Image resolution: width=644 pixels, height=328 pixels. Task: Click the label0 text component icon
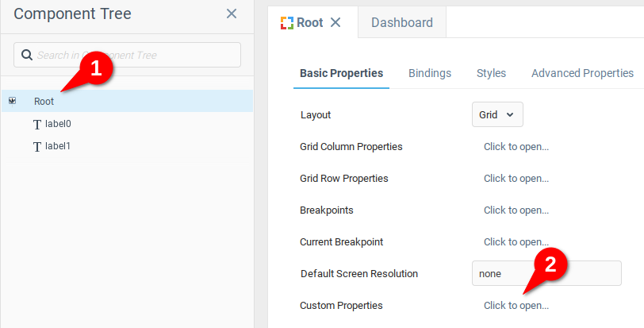pyautogui.click(x=36, y=124)
